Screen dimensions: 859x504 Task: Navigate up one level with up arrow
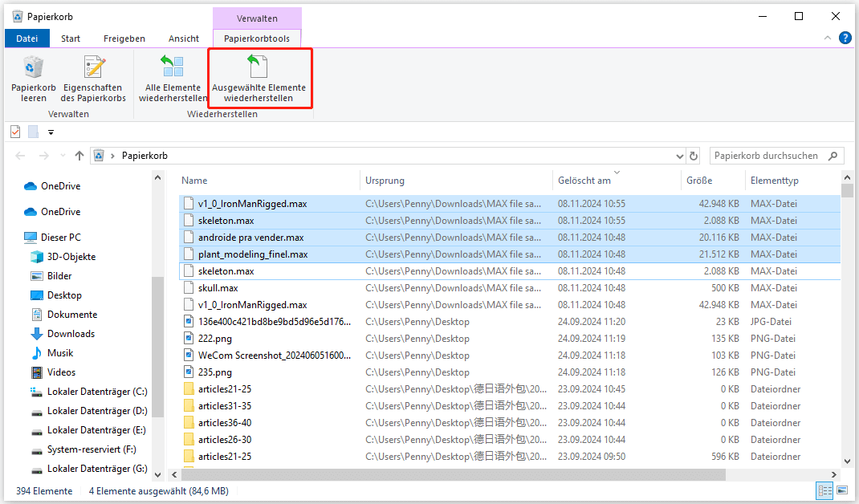click(79, 156)
